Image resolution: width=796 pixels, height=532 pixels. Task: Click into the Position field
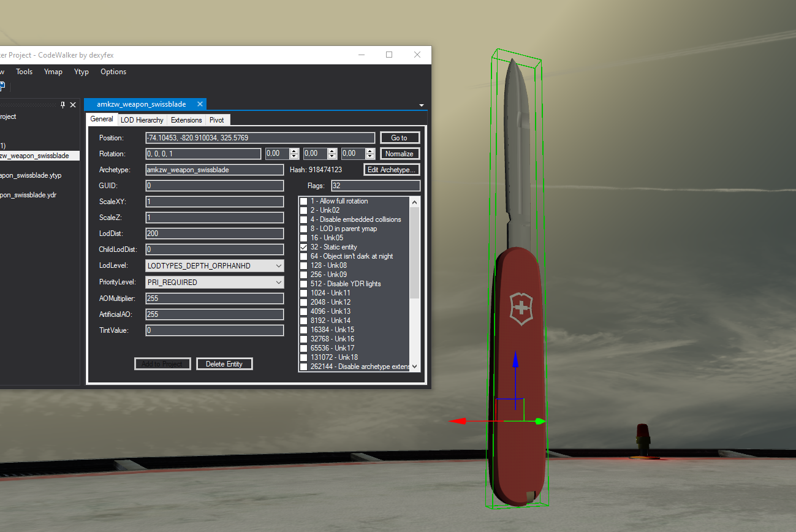click(260, 138)
